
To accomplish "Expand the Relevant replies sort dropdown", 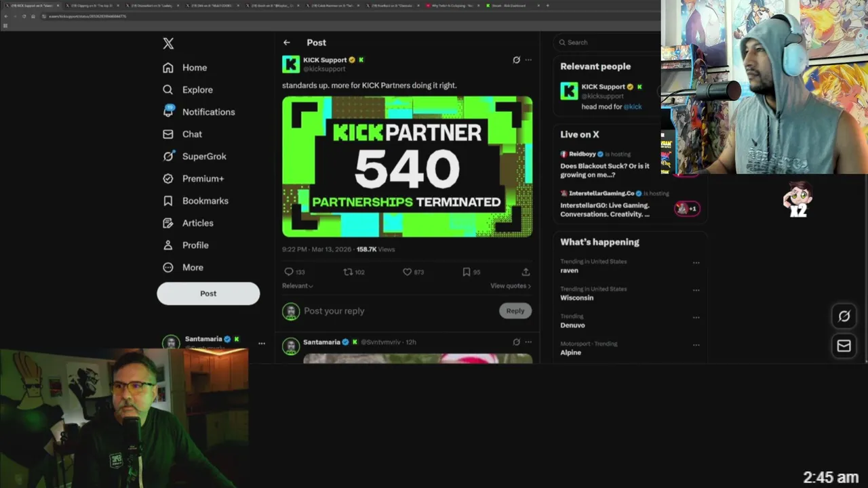I will [x=298, y=286].
